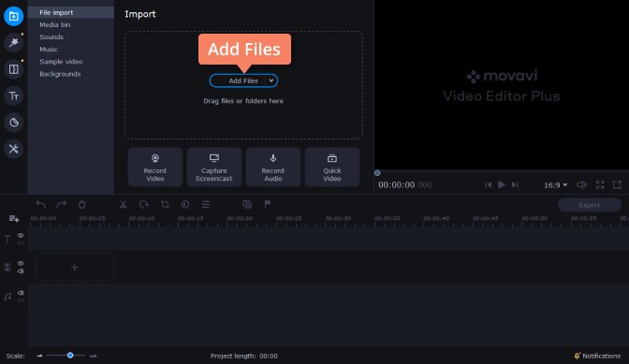Add a marker with the flag icon
Image resolution: width=629 pixels, height=364 pixels.
268,204
